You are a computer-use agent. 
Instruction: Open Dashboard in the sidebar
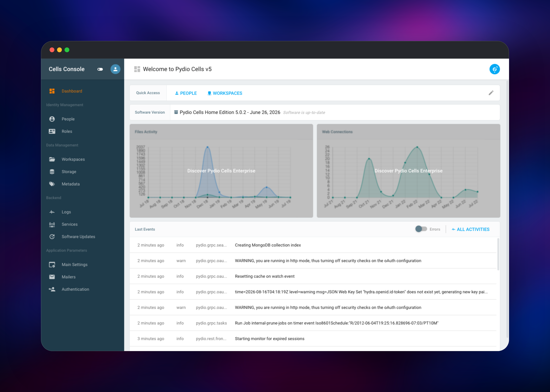pyautogui.click(x=83, y=91)
